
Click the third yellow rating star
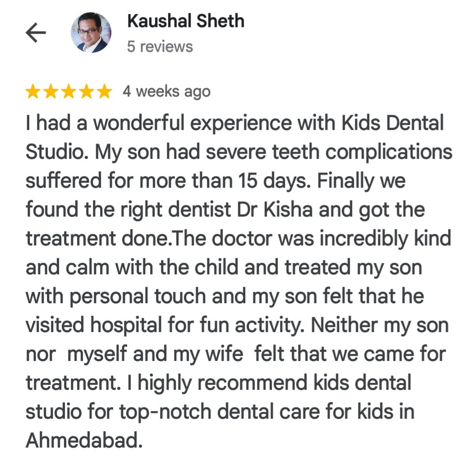69,92
